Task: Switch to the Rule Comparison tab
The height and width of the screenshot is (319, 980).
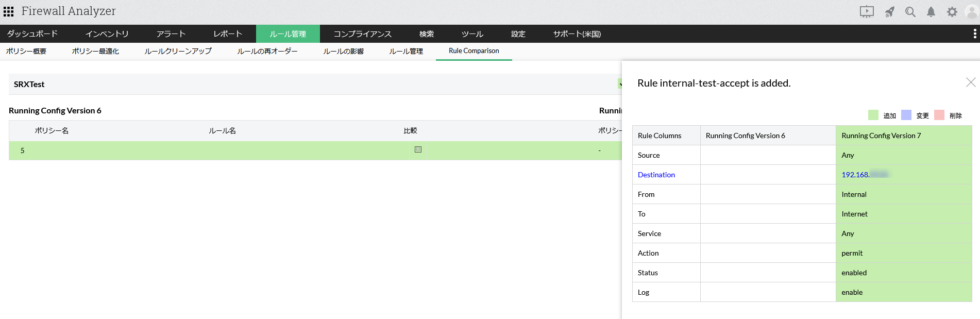Action: [474, 51]
